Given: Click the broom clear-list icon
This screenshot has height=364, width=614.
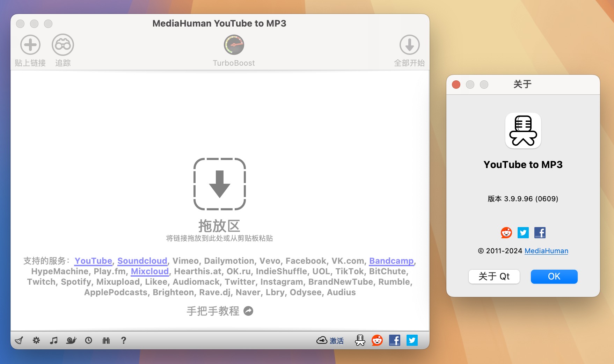Looking at the screenshot, I should (19, 340).
